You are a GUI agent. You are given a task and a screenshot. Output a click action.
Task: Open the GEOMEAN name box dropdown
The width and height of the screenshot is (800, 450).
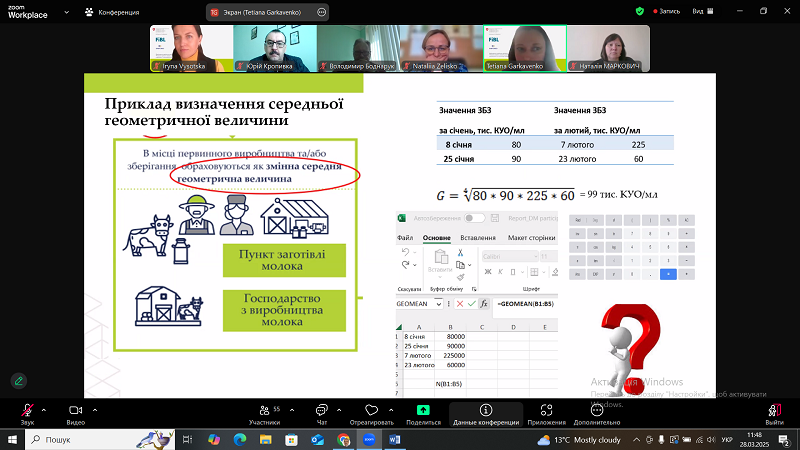(438, 304)
